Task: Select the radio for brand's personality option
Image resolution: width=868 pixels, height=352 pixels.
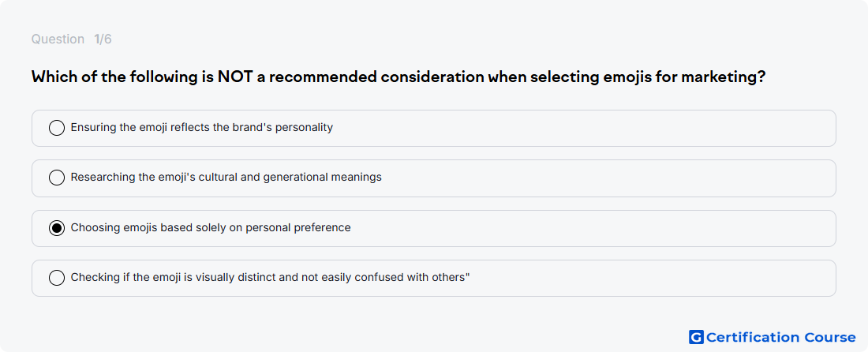Action: [x=57, y=128]
